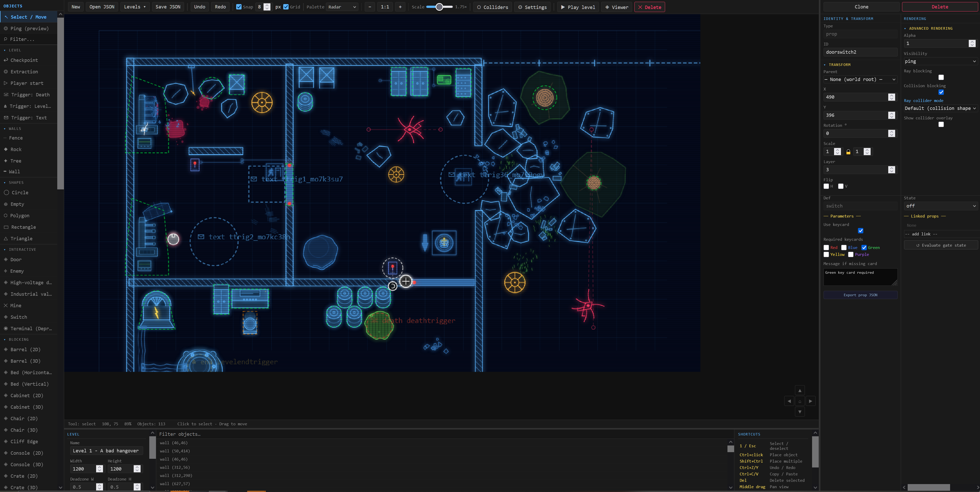This screenshot has height=492, width=980.
Task: Click the pan view home icon
Action: (x=800, y=401)
